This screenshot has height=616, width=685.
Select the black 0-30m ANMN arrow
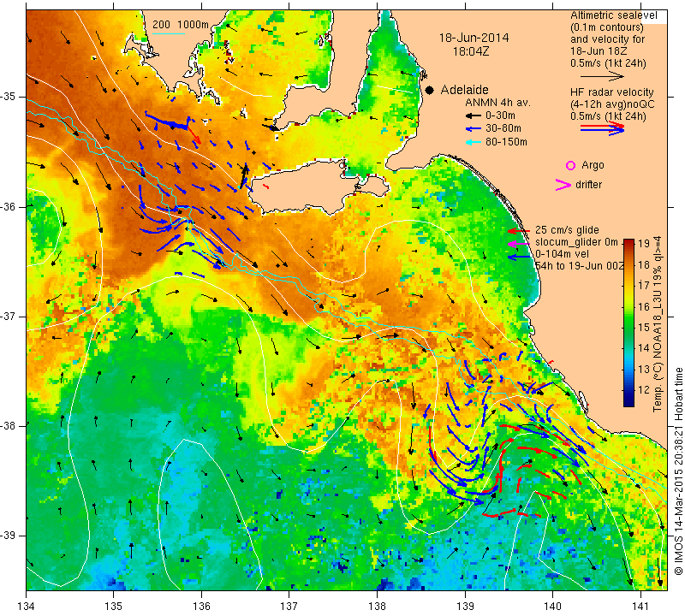(x=474, y=115)
